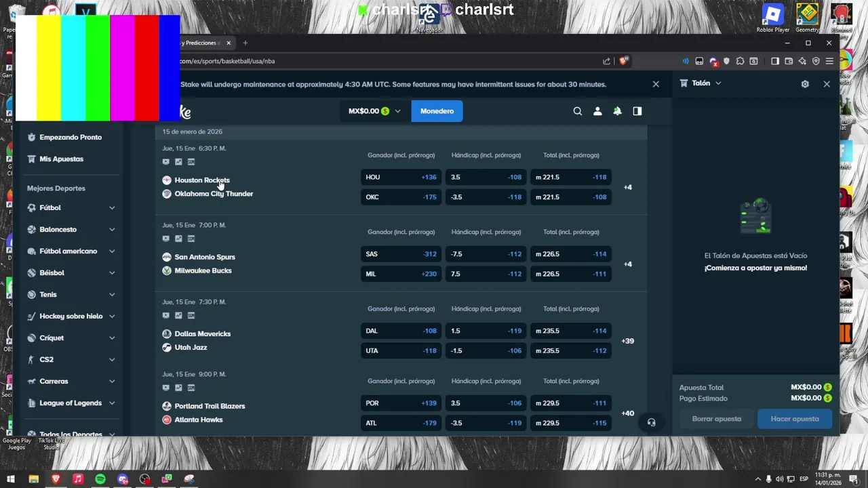This screenshot has height=488, width=868.
Task: Open the Milwaukee Bucks team link
Action: 203,270
